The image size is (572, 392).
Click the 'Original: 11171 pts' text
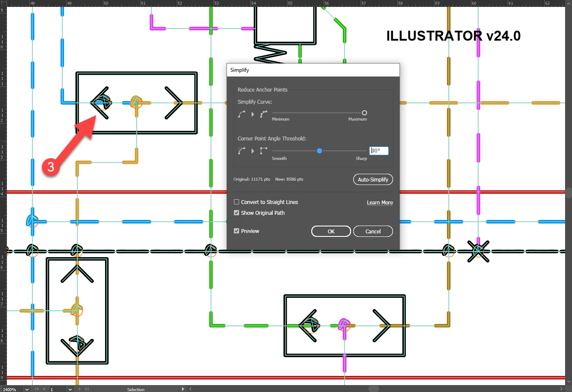tap(252, 179)
